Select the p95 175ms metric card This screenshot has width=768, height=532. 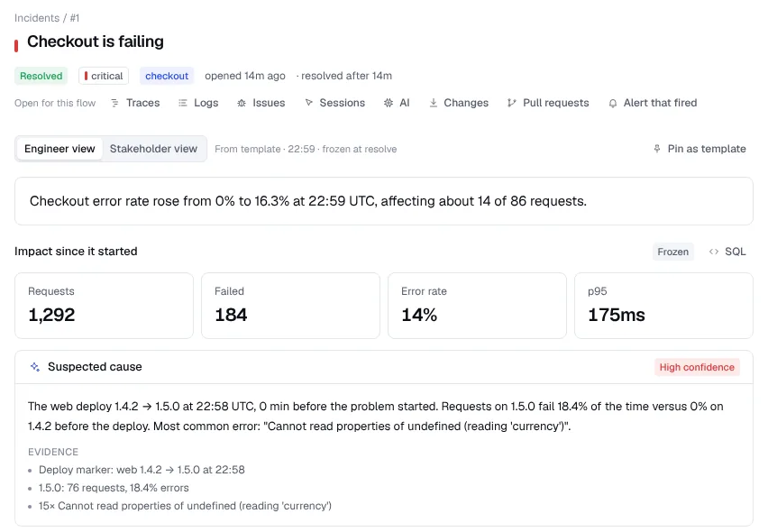pyautogui.click(x=663, y=305)
